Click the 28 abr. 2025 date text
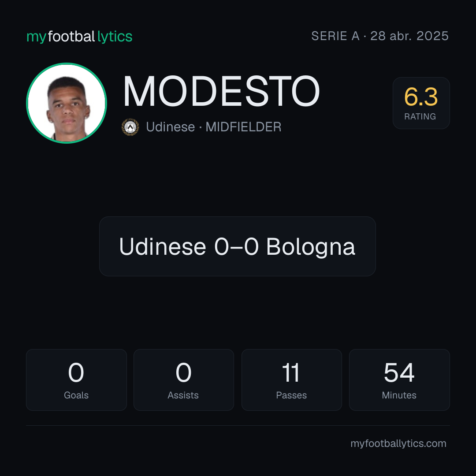The width and height of the screenshot is (476, 476). pyautogui.click(x=409, y=36)
